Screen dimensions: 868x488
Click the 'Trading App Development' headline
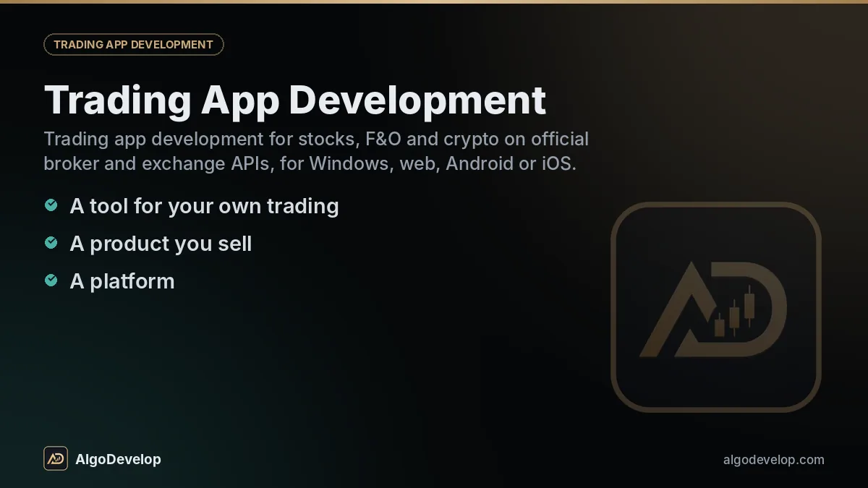[x=295, y=100]
